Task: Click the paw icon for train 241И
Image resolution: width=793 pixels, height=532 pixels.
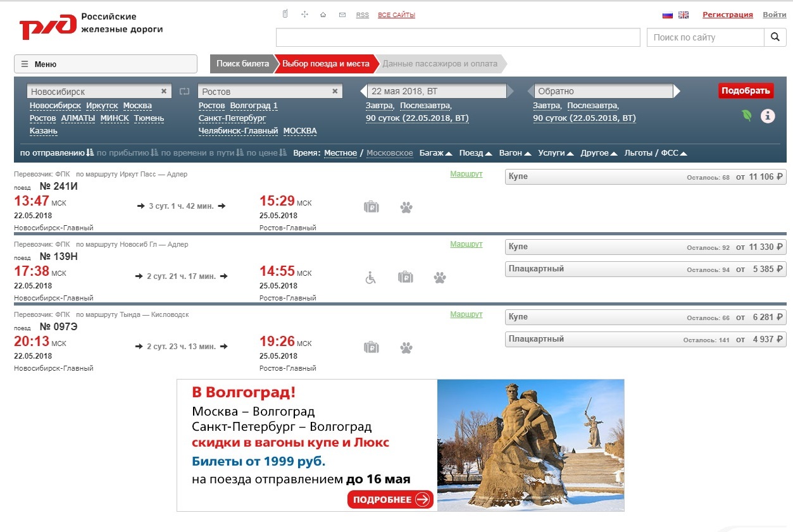Action: pos(406,207)
